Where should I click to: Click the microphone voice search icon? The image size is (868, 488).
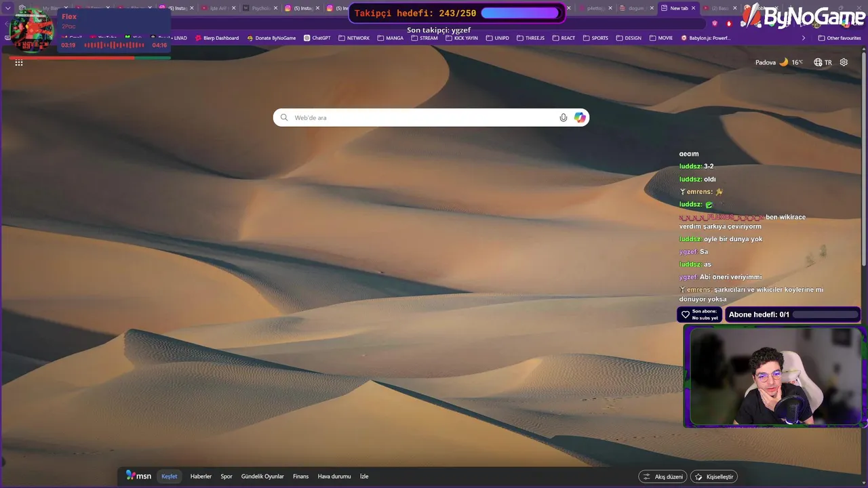tap(563, 117)
